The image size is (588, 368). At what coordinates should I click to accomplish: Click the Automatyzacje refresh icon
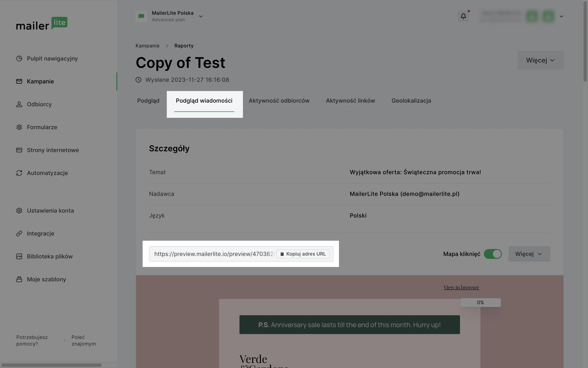pyautogui.click(x=19, y=173)
